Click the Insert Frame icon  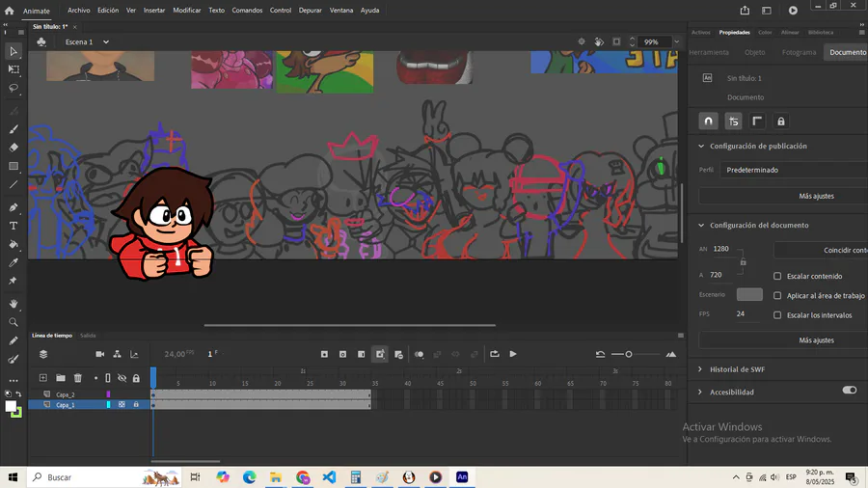click(361, 354)
